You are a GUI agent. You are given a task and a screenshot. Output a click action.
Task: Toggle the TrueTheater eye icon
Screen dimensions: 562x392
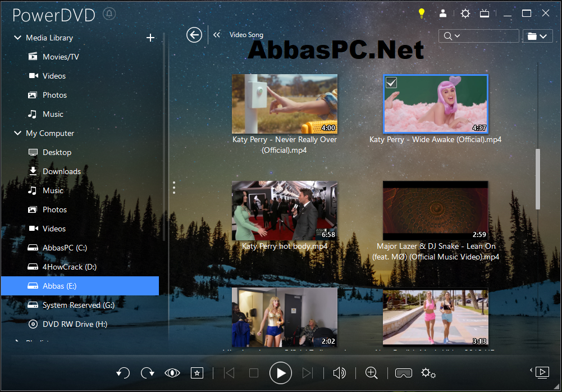coord(172,373)
